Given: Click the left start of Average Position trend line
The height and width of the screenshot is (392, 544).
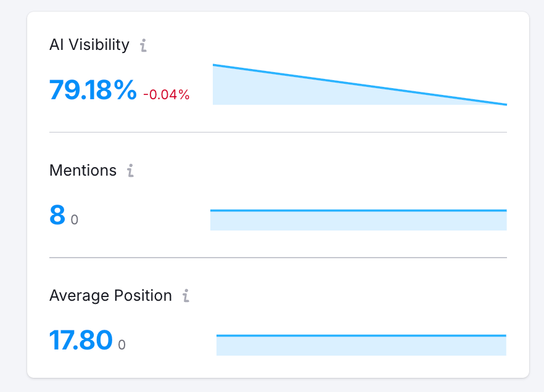Looking at the screenshot, I should pyautogui.click(x=218, y=336).
